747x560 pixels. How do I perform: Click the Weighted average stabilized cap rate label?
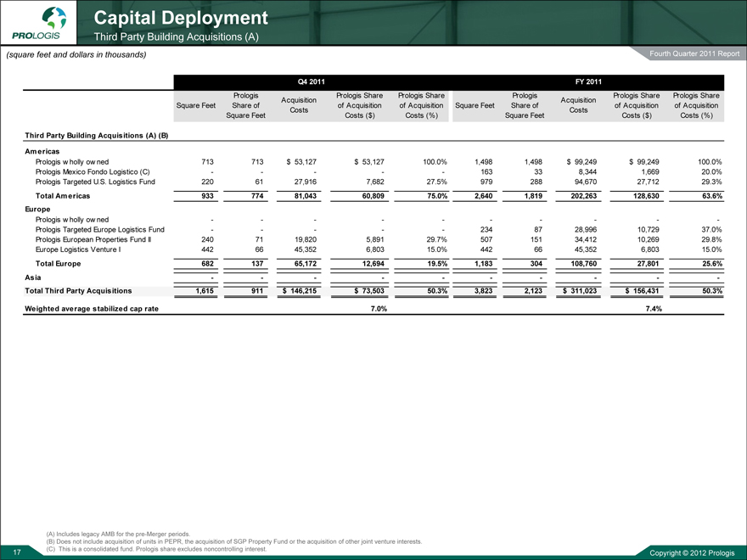91,309
